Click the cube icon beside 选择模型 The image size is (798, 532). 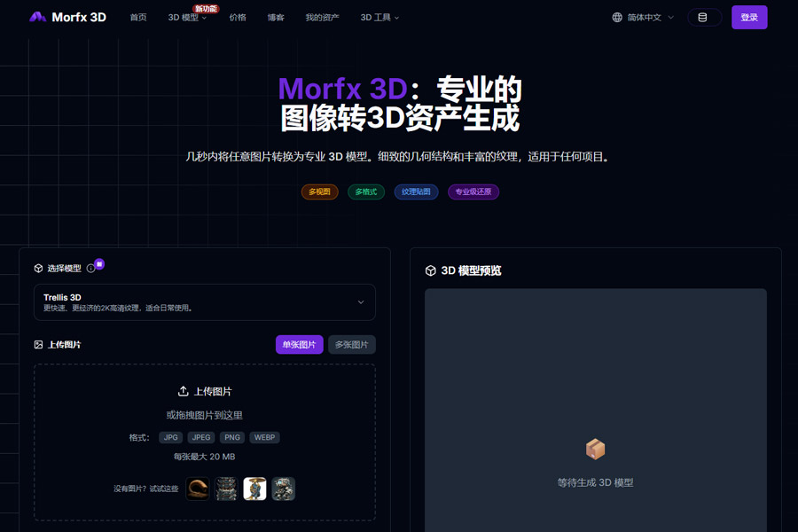point(38,269)
